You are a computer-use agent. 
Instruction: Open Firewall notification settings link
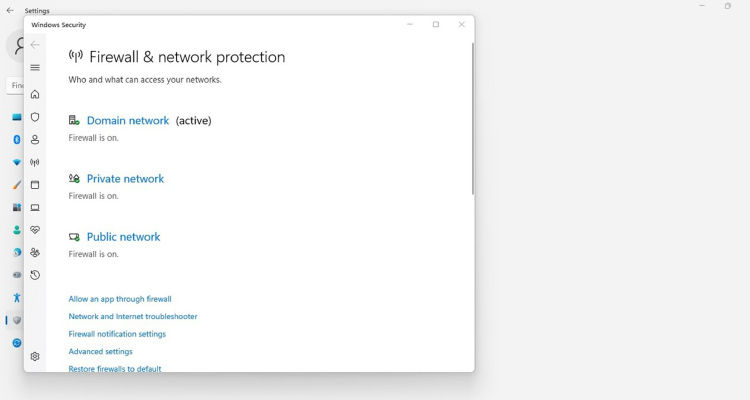click(x=117, y=334)
